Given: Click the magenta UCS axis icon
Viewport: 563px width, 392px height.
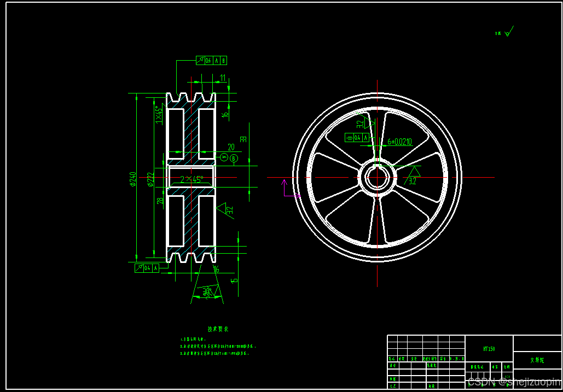Looking at the screenshot, I should tap(291, 188).
